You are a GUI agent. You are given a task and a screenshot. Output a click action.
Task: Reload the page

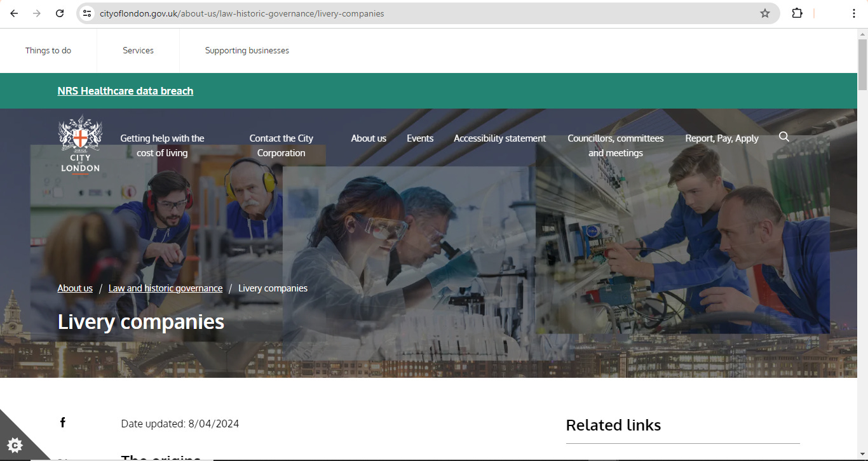(x=60, y=13)
